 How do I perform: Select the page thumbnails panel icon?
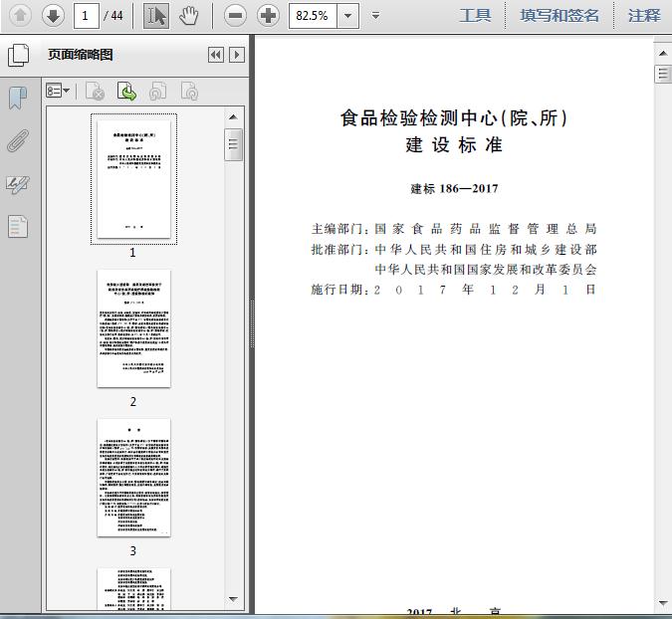coord(19,56)
